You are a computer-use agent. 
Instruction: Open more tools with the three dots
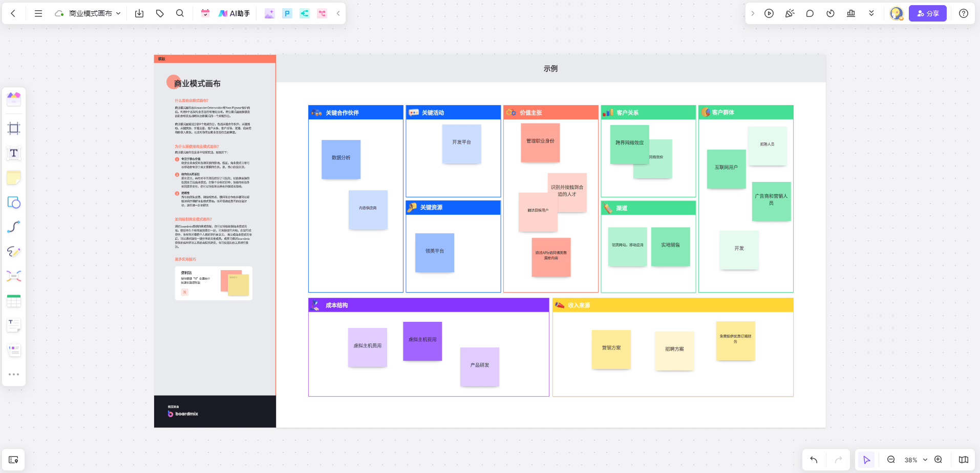click(x=14, y=374)
